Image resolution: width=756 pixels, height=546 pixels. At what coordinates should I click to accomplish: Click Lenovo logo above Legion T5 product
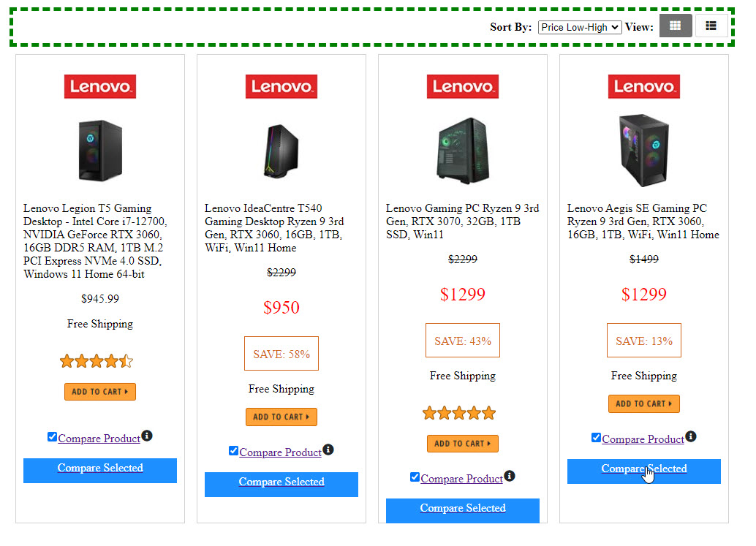coord(100,86)
